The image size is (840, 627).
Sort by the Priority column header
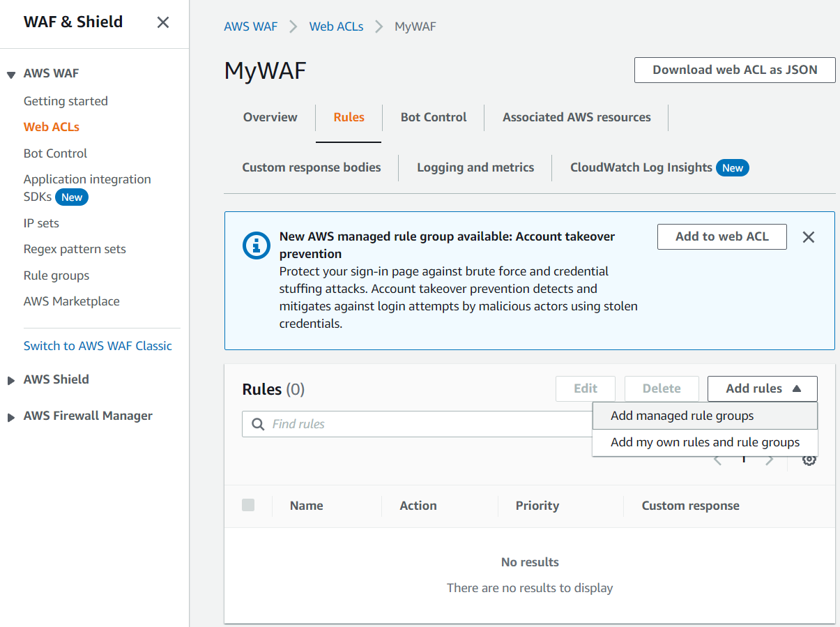tap(537, 506)
